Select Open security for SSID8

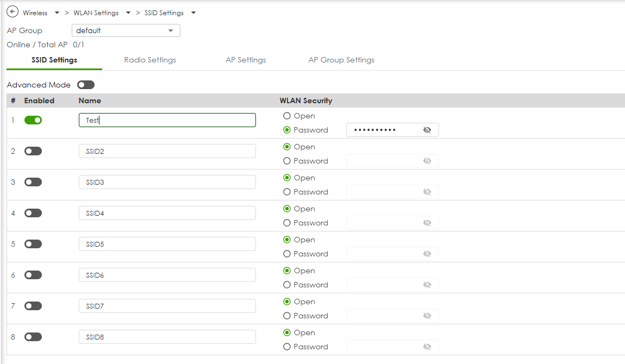[x=286, y=332]
